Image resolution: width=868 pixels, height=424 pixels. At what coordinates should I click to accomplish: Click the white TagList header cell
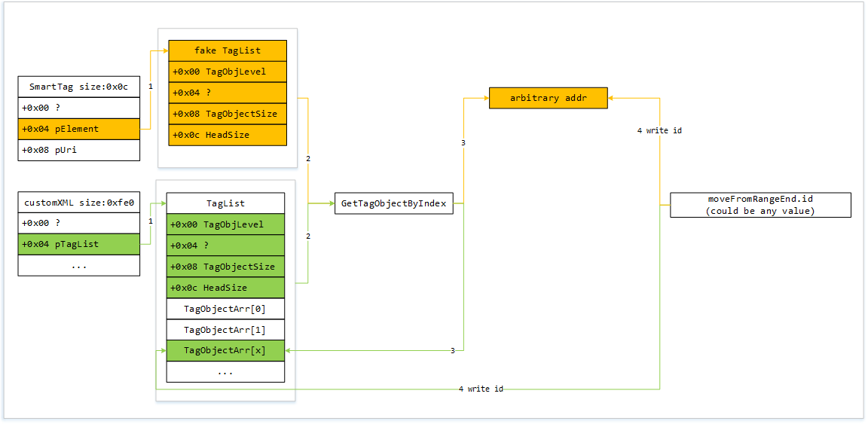coord(225,203)
